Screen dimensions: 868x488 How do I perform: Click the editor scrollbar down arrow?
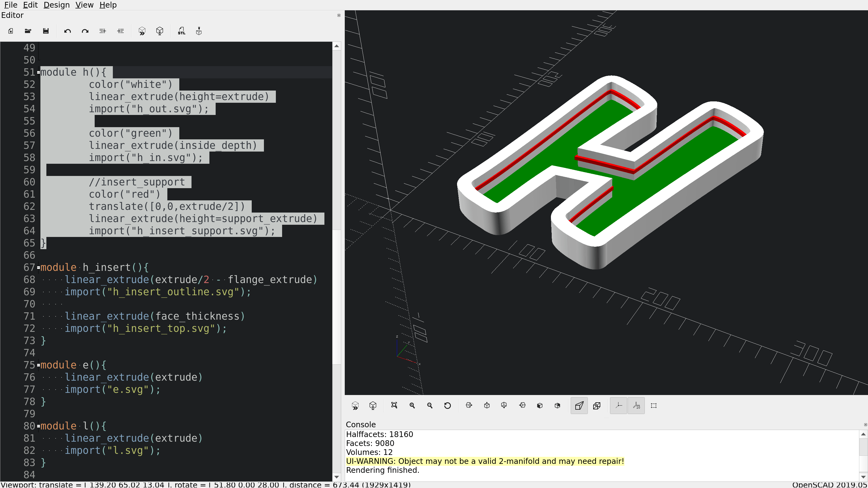click(x=336, y=477)
